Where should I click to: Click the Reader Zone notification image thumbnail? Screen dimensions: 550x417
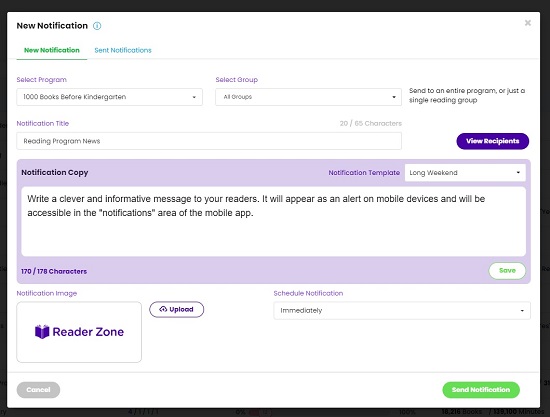[79, 332]
